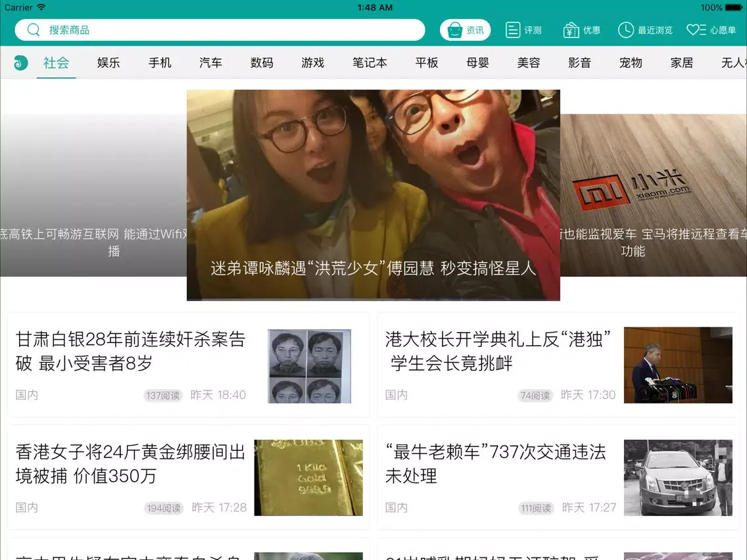This screenshot has width=747, height=560.
Task: Switch to the 家居 tab
Action: point(681,62)
